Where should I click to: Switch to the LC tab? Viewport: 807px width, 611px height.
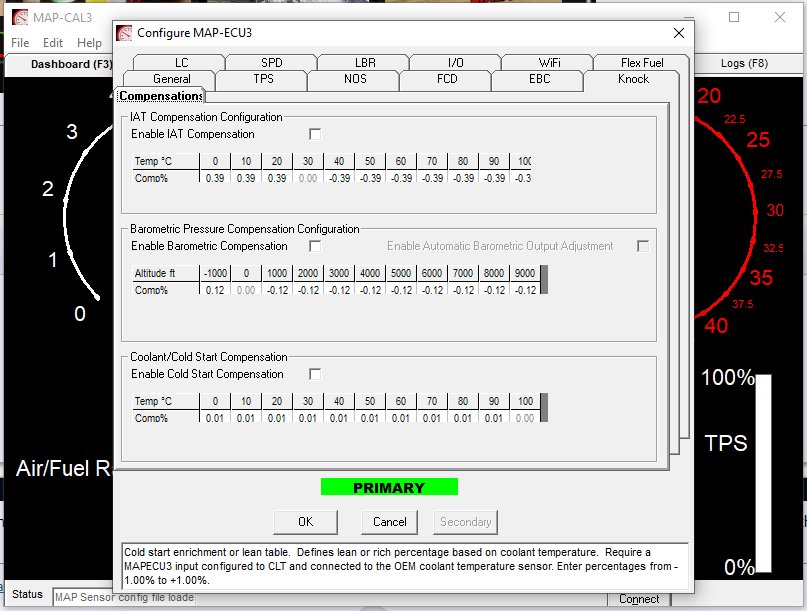[x=181, y=62]
